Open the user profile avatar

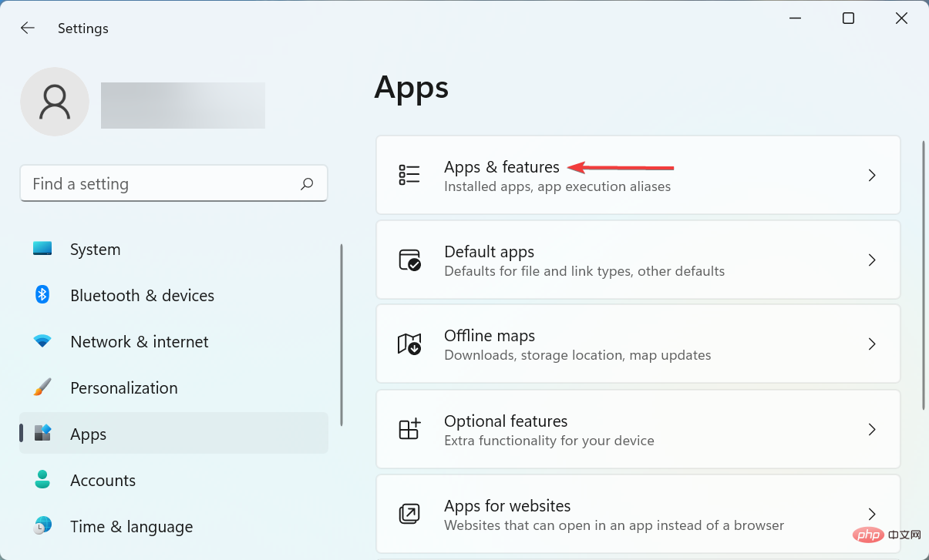coord(54,101)
